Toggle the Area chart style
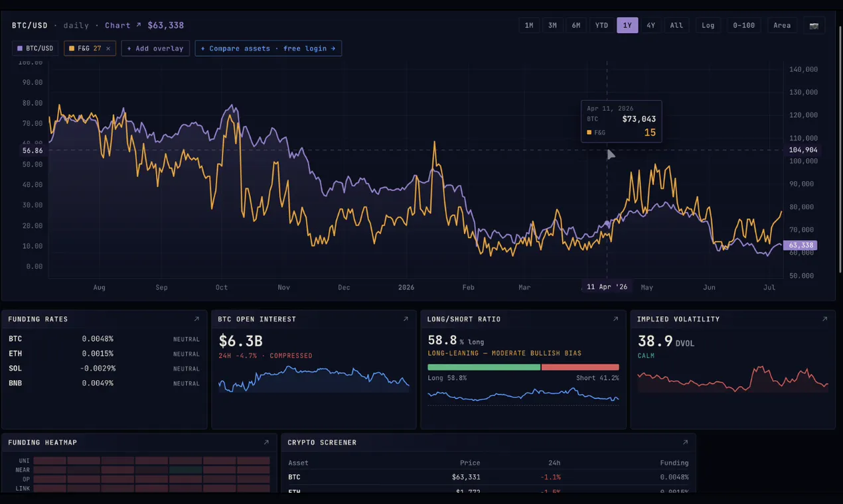 point(782,25)
